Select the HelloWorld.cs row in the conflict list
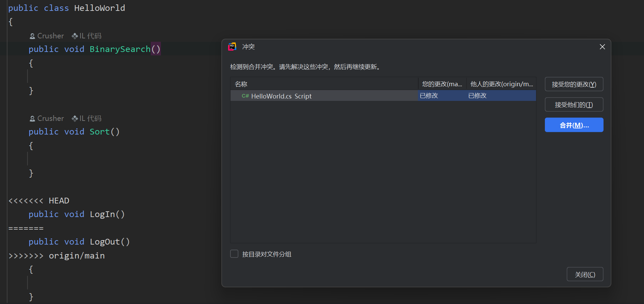Screen dimensions: 644x304 coord(323,96)
